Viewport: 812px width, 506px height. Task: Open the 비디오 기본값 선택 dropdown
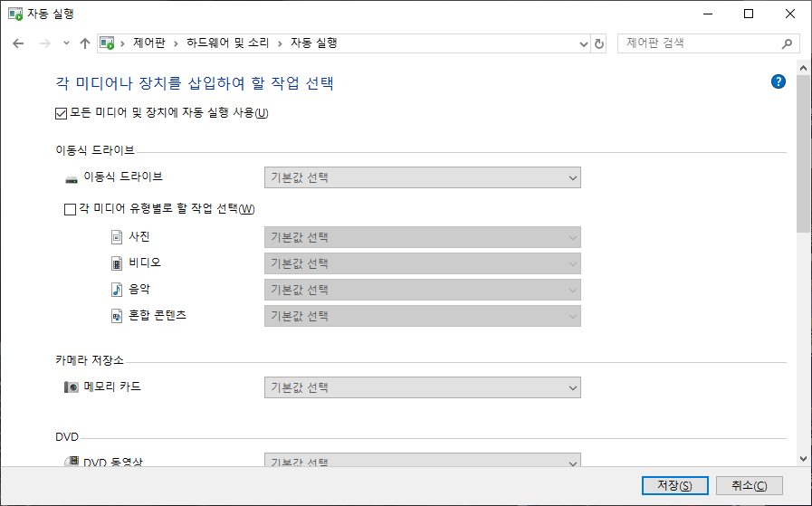[x=423, y=263]
